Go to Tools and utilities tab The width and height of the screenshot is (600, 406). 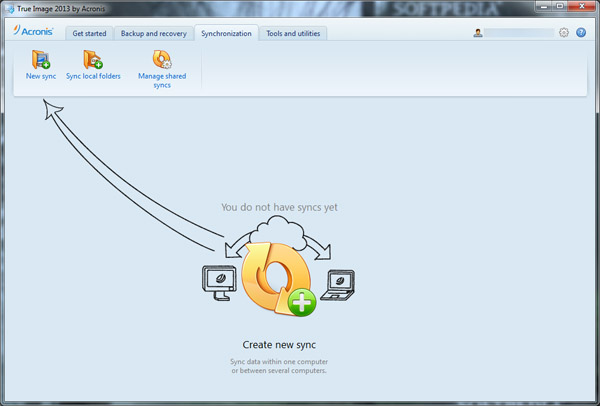pyautogui.click(x=293, y=34)
